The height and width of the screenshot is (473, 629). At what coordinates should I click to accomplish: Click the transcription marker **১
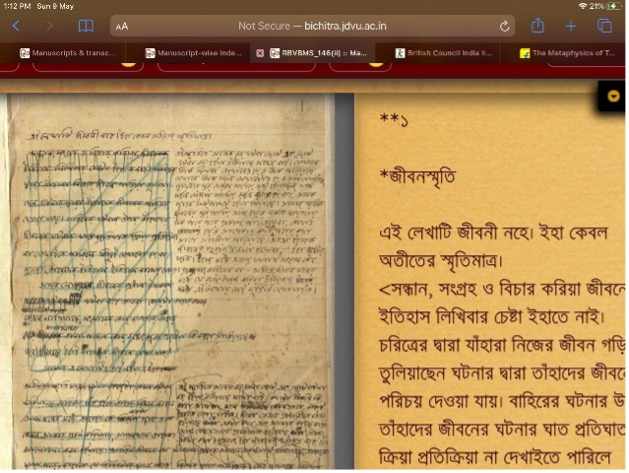click(x=395, y=119)
